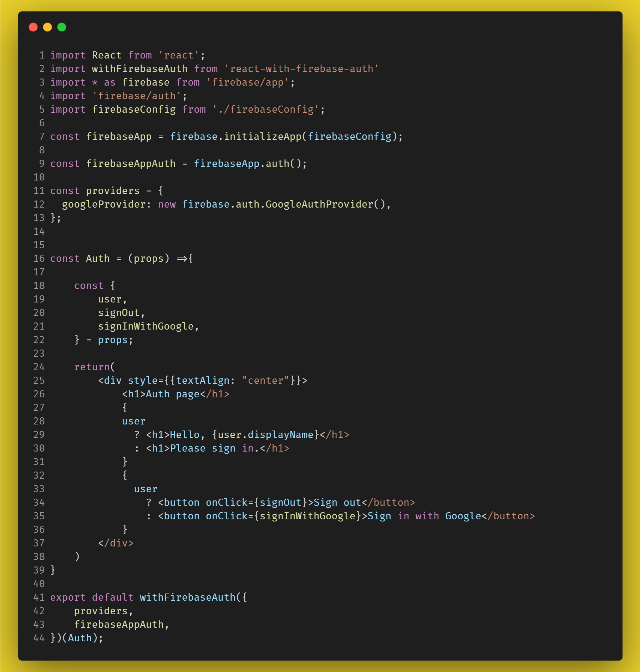Click the red close dot
This screenshot has height=672, width=640.
click(33, 27)
